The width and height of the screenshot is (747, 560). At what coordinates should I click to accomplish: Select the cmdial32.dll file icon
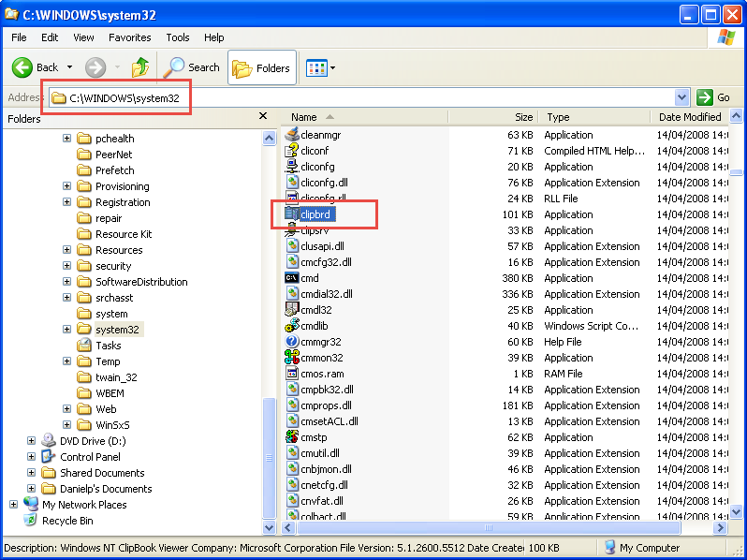point(291,294)
